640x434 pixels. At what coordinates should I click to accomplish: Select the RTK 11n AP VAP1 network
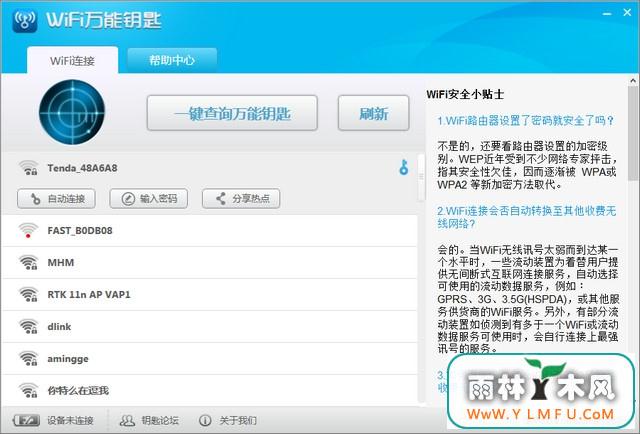click(x=209, y=294)
